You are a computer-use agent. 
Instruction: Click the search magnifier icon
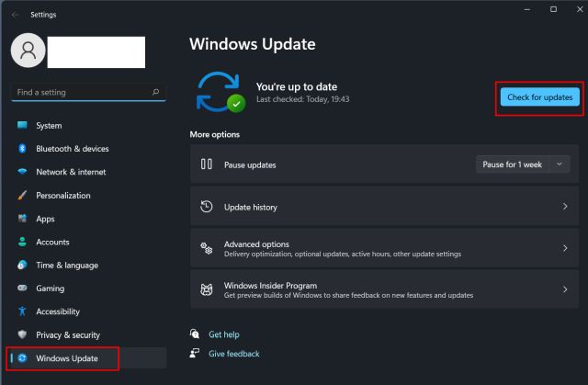(155, 92)
